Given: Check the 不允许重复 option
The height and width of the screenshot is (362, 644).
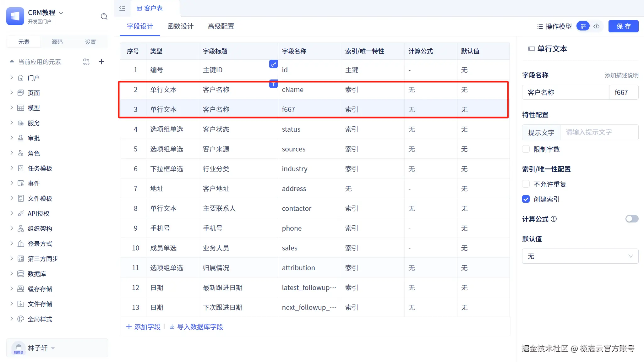Looking at the screenshot, I should point(526,184).
